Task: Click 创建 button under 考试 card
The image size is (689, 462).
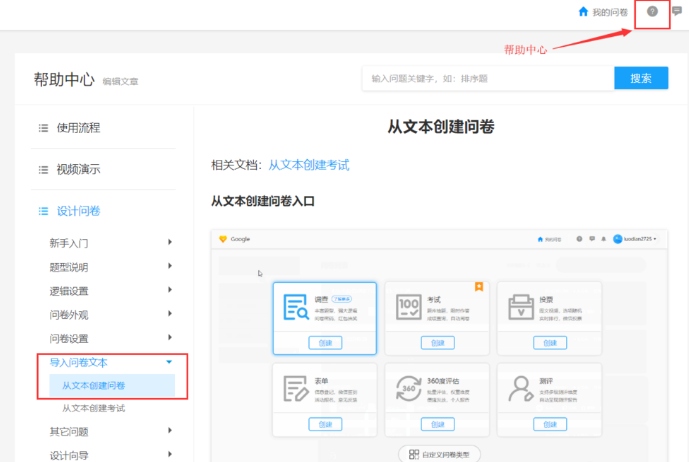Action: click(438, 343)
